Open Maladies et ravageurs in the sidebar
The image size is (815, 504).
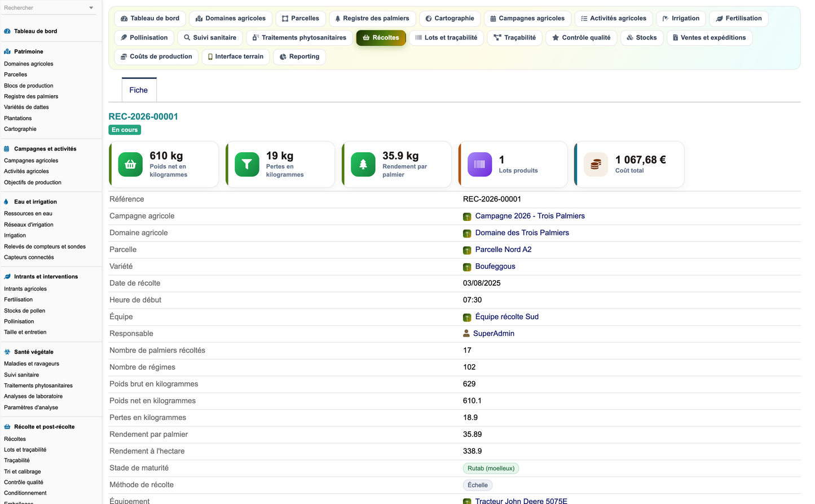coord(32,364)
